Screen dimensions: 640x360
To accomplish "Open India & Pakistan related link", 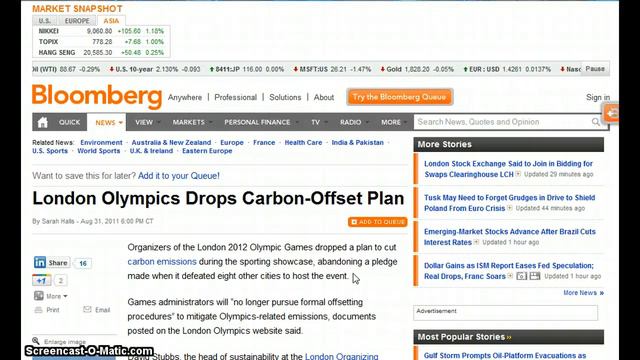I will 358,142.
